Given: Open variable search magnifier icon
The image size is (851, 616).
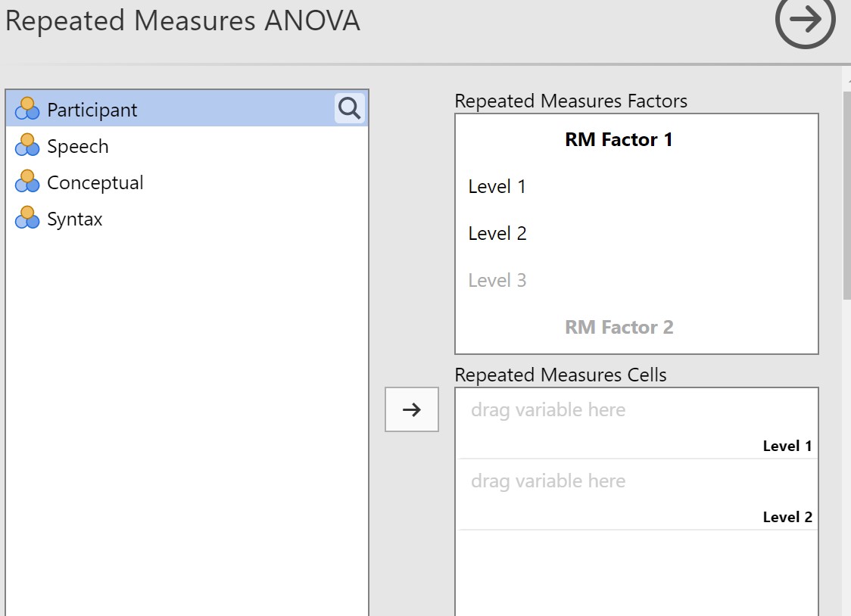Looking at the screenshot, I should (350, 108).
